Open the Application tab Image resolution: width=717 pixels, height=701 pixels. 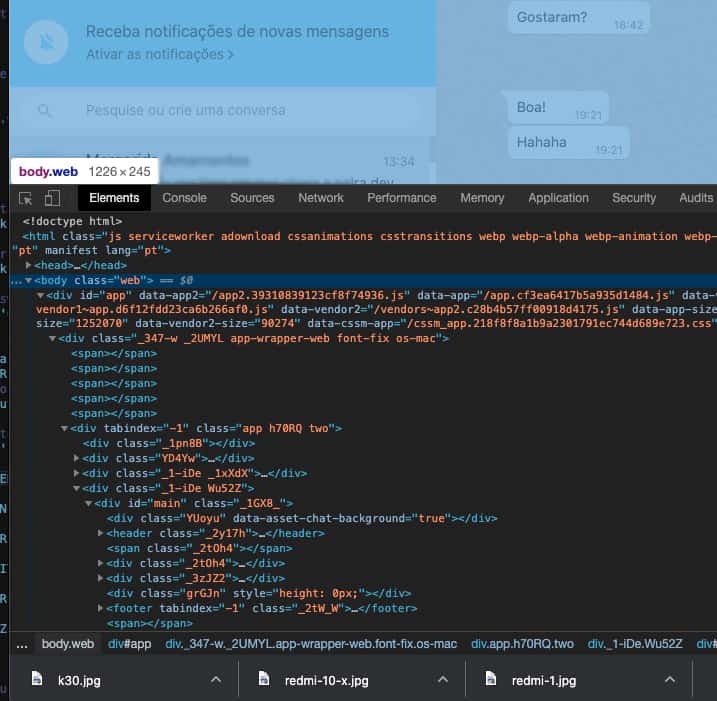pos(558,198)
